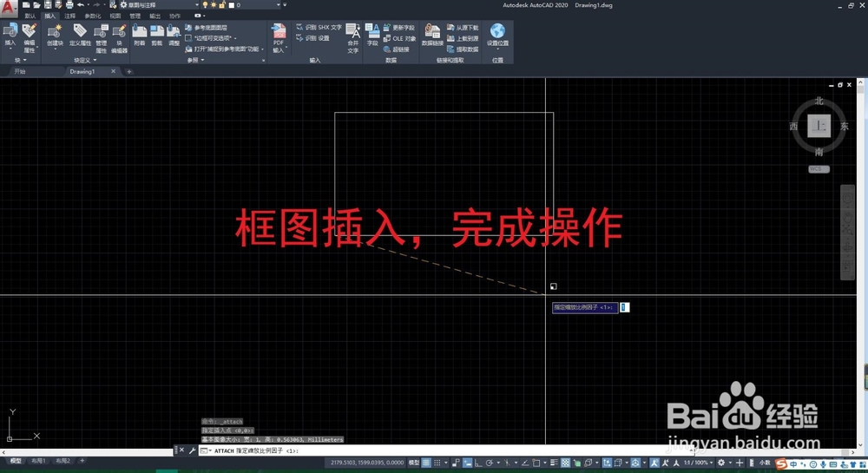Click the customize wrench icon in command line
Image resolution: width=868 pixels, height=473 pixels.
click(x=192, y=450)
